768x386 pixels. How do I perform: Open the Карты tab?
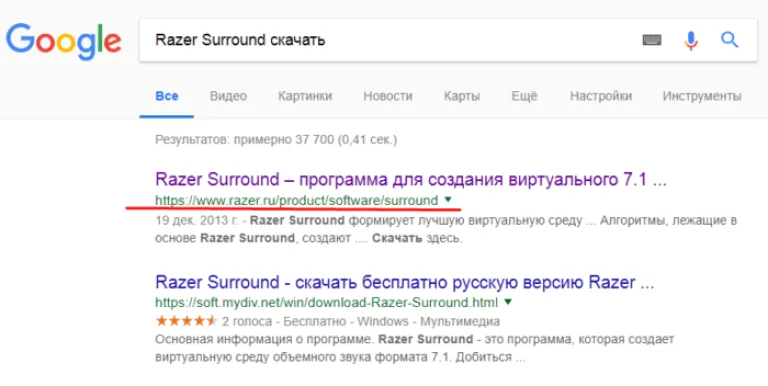(x=461, y=96)
